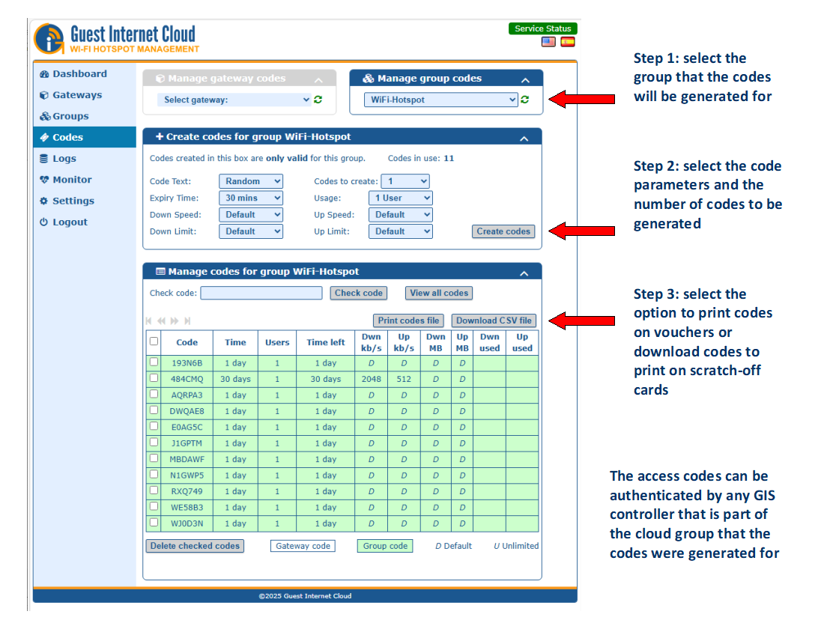Click the Guest Internet Cloud logo
The image size is (824, 644).
pyautogui.click(x=116, y=38)
